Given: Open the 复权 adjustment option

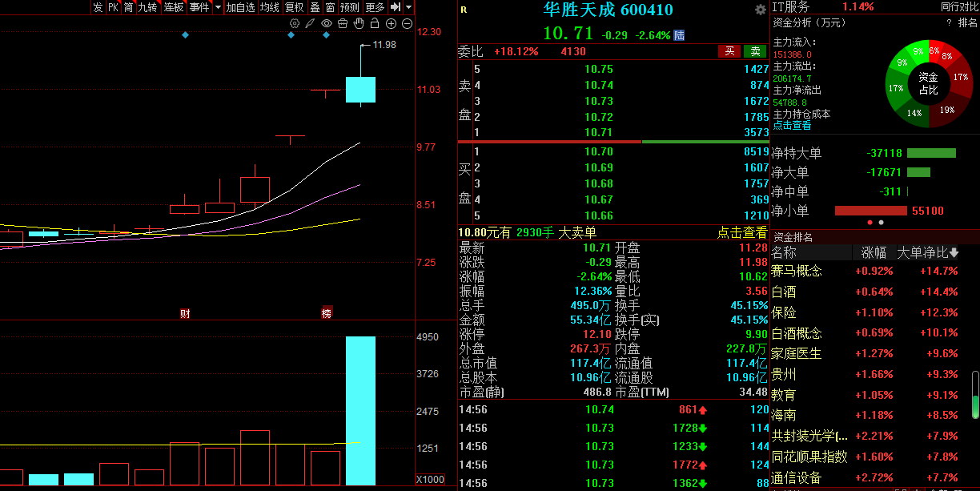Looking at the screenshot, I should (x=294, y=7).
